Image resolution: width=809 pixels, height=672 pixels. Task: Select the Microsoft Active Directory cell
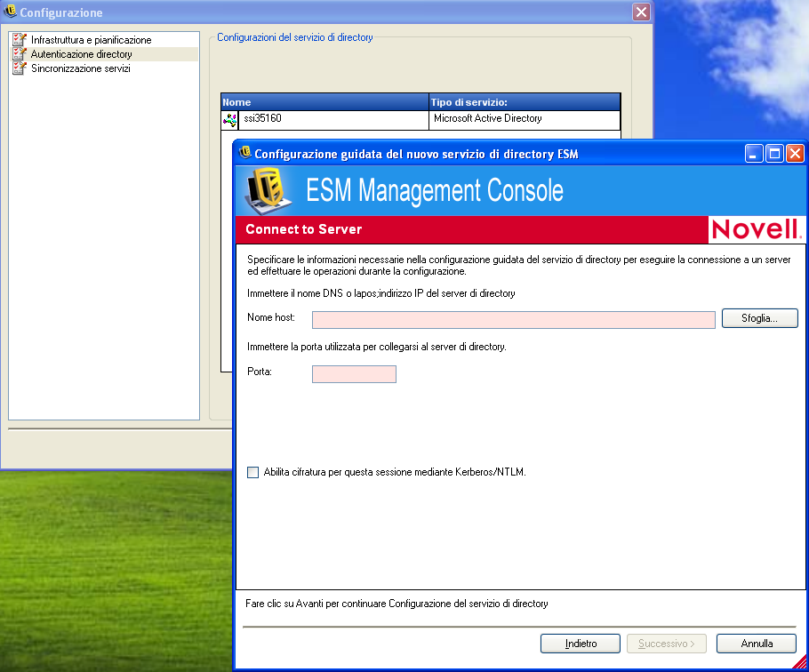coord(525,120)
